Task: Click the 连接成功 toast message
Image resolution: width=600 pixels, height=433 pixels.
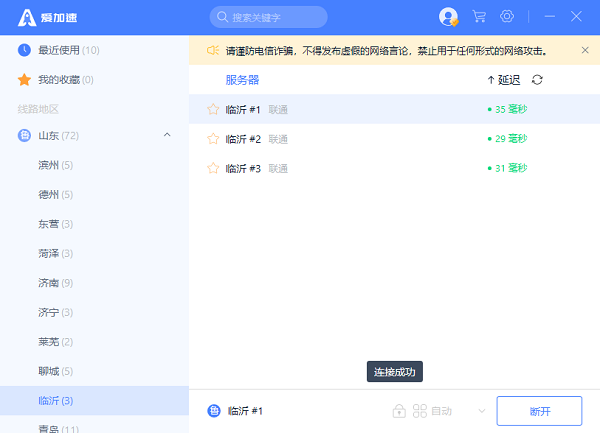Action: click(x=395, y=371)
